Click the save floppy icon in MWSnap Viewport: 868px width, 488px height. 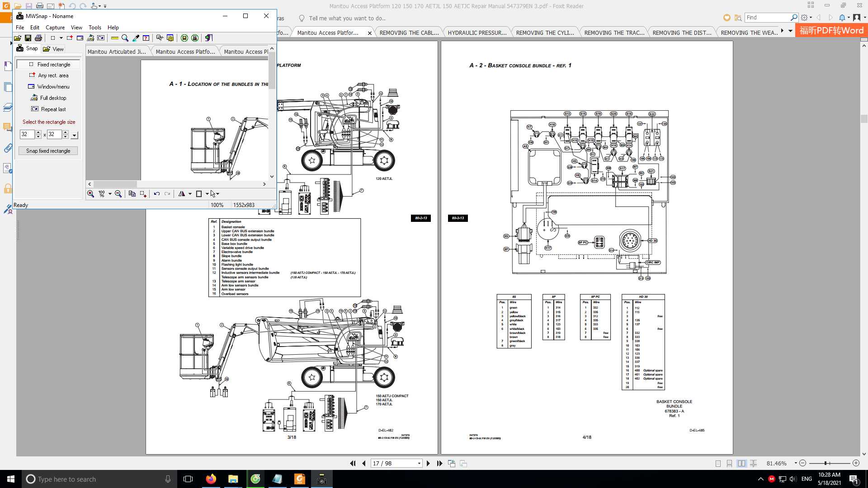[28, 38]
